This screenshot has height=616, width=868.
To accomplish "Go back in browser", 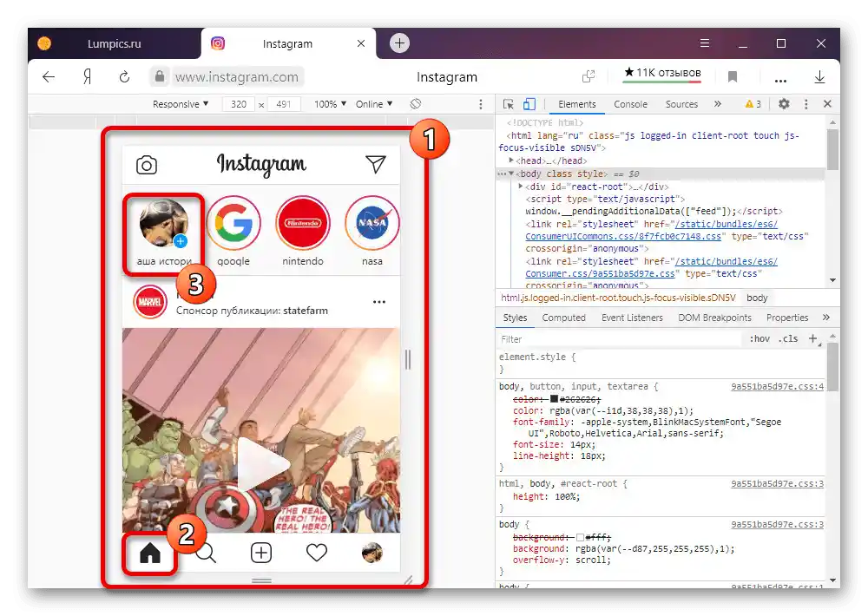I will tap(49, 77).
